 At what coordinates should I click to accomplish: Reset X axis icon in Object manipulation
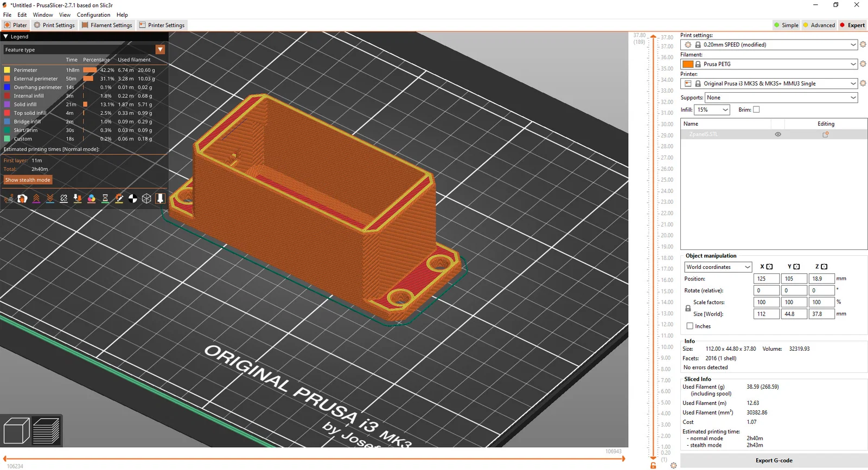pos(769,267)
